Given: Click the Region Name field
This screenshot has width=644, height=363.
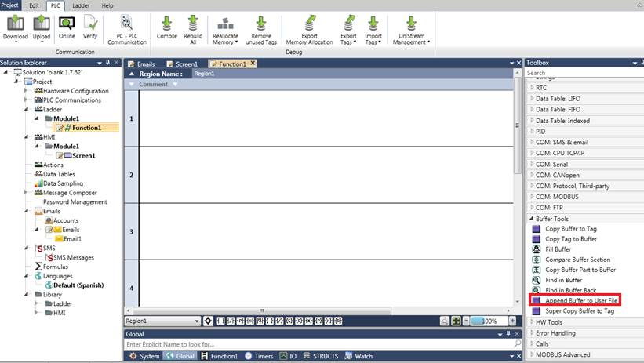Looking at the screenshot, I should coord(351,74).
